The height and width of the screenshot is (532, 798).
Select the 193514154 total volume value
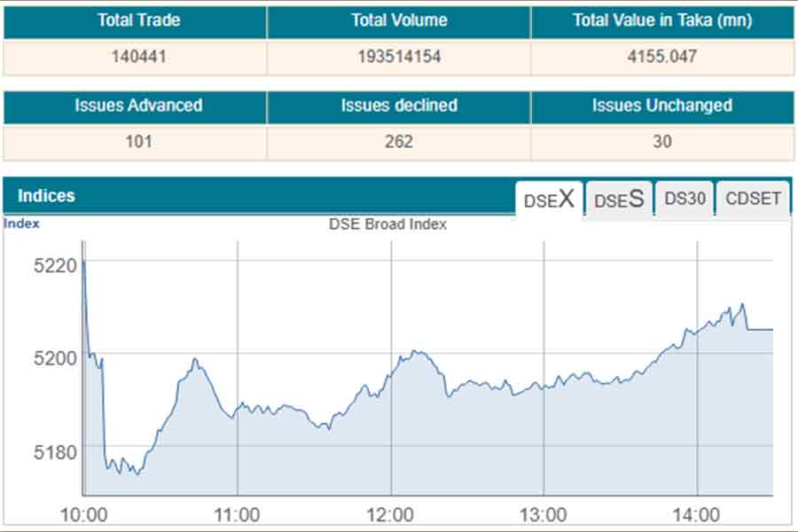pyautogui.click(x=398, y=57)
